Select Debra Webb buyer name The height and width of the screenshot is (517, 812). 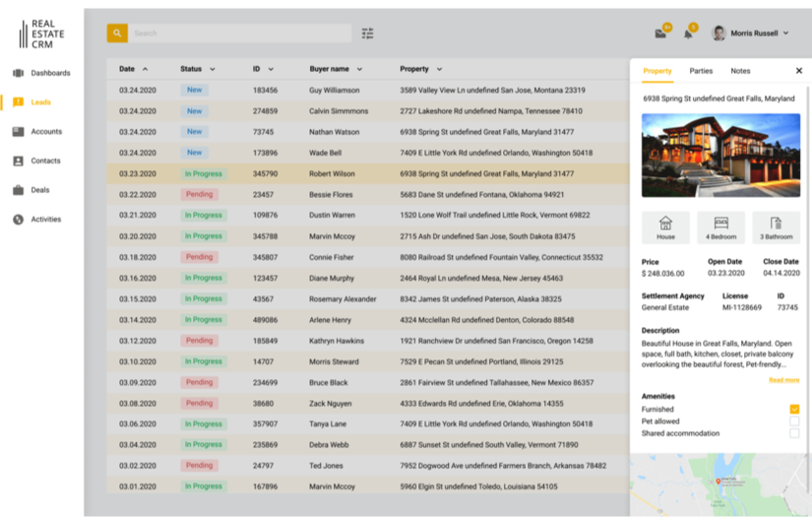coord(329,444)
